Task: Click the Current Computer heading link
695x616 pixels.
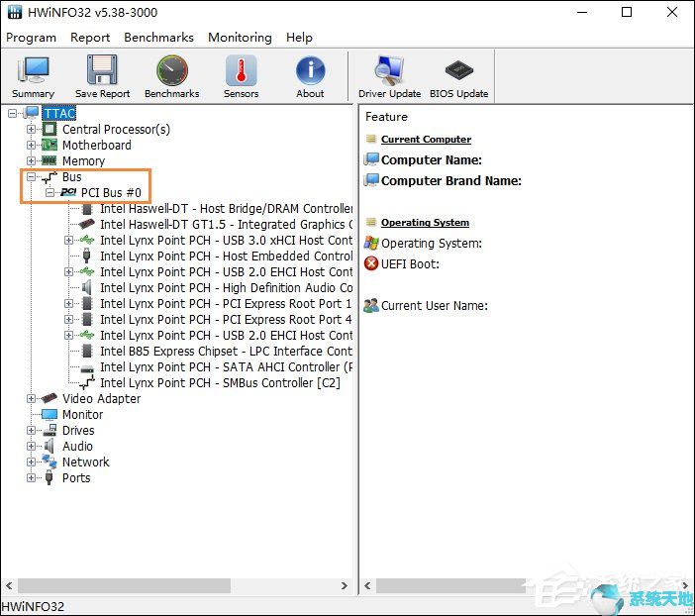Action: 426,140
